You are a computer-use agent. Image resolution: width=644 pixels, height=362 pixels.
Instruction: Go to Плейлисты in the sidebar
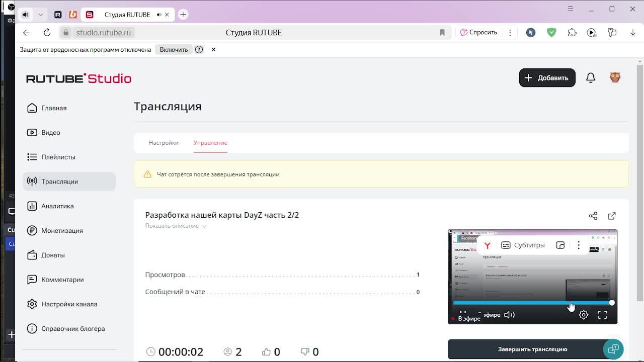[x=51, y=157]
